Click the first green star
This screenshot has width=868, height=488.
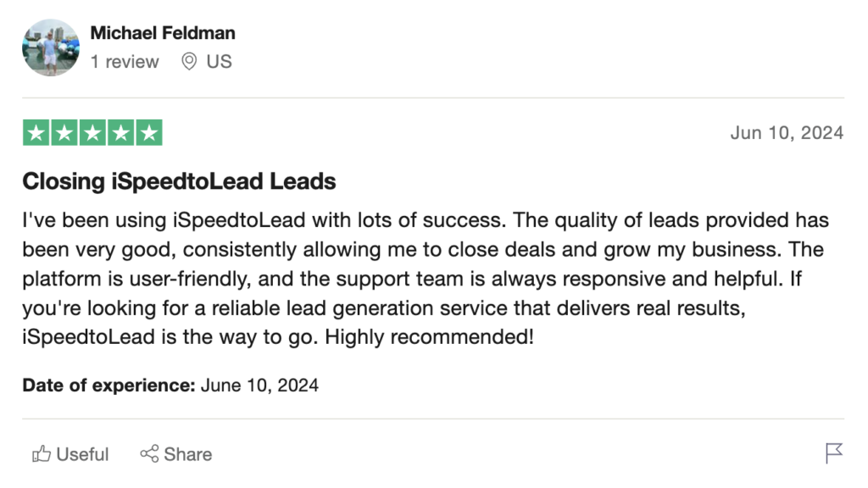[x=36, y=133]
